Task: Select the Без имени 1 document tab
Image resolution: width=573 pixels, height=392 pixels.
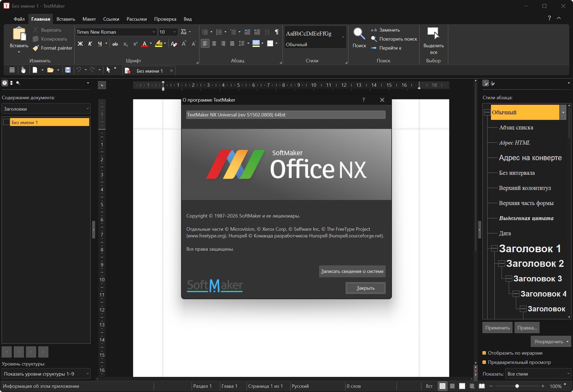Action: (149, 71)
